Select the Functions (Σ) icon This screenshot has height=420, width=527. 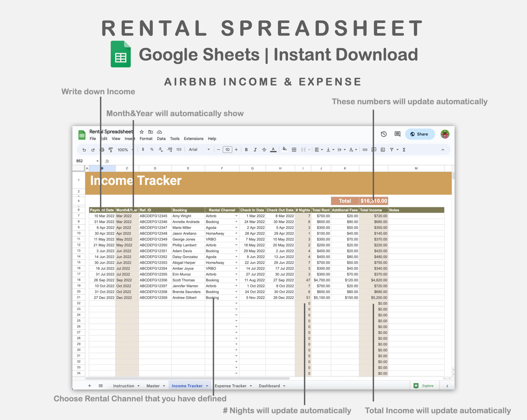click(404, 149)
